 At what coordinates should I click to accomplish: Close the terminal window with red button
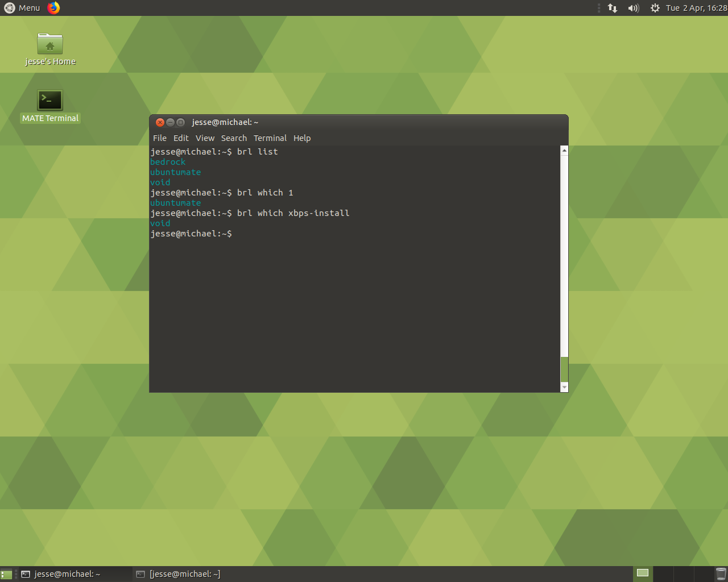(160, 122)
